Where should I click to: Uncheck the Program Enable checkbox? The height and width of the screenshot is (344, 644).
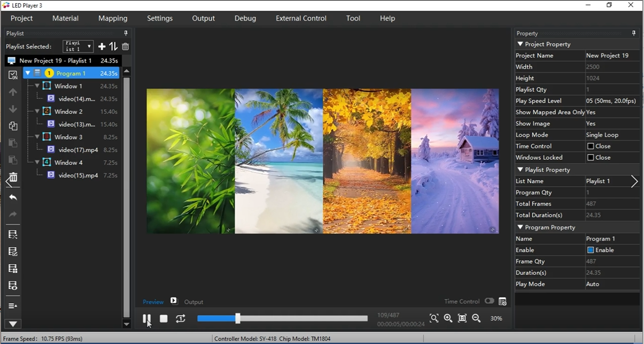tap(591, 250)
